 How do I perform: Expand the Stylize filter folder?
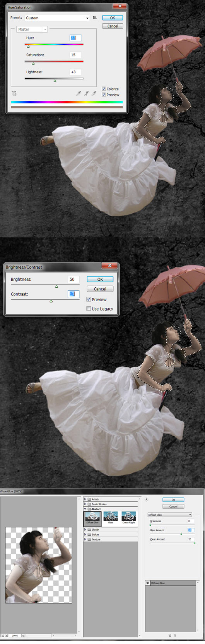(85, 534)
